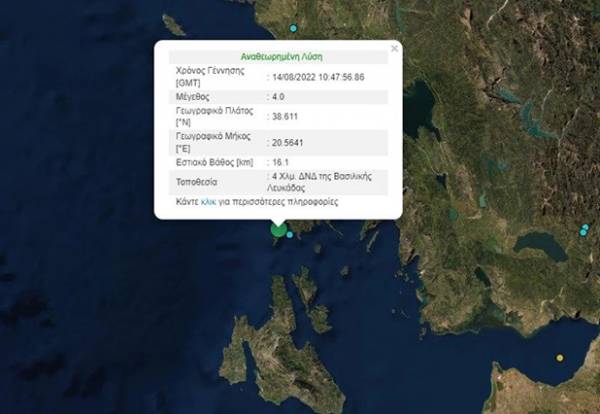The image size is (600, 414).
Task: Click the latitude value '38.611'
Action: 285,117
